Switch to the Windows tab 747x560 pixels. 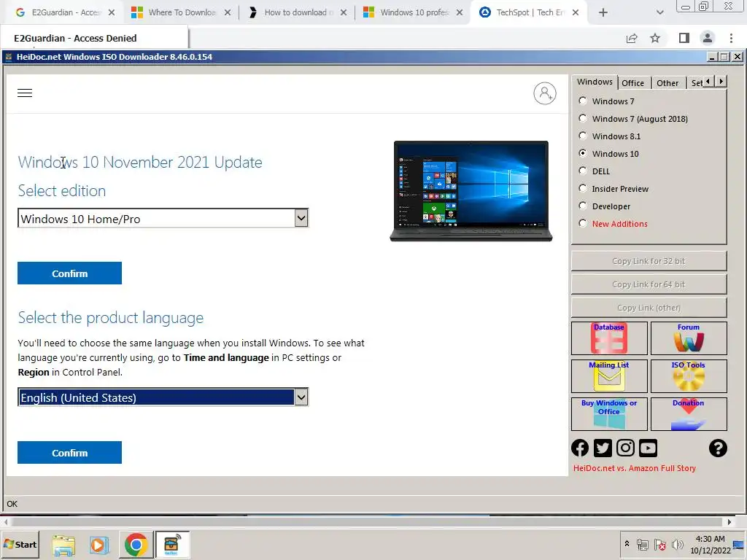(x=595, y=82)
